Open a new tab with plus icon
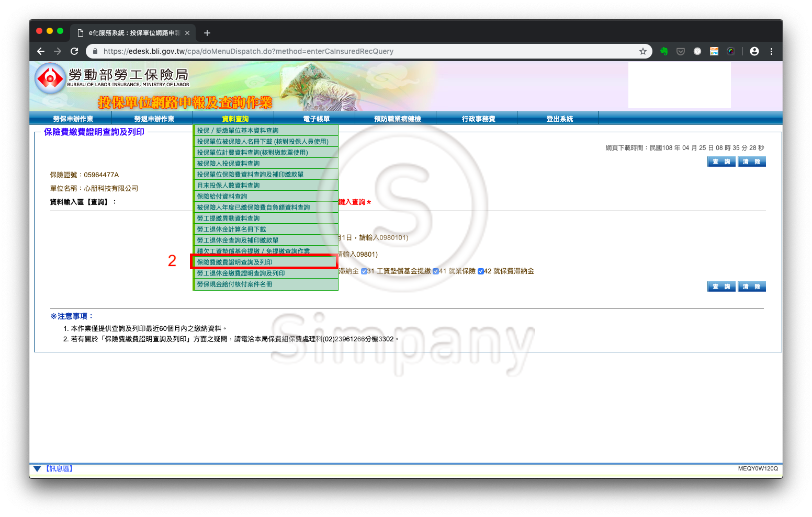The image size is (812, 517). pos(207,33)
